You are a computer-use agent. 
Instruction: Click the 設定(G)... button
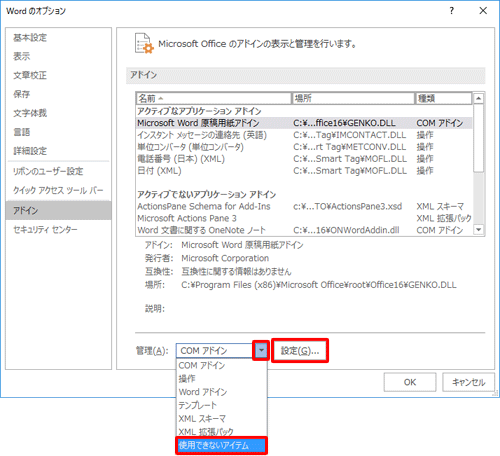click(300, 351)
